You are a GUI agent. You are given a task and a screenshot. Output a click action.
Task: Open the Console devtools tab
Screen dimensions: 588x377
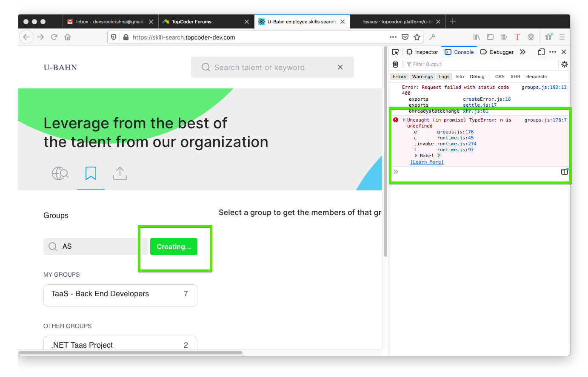click(x=459, y=52)
